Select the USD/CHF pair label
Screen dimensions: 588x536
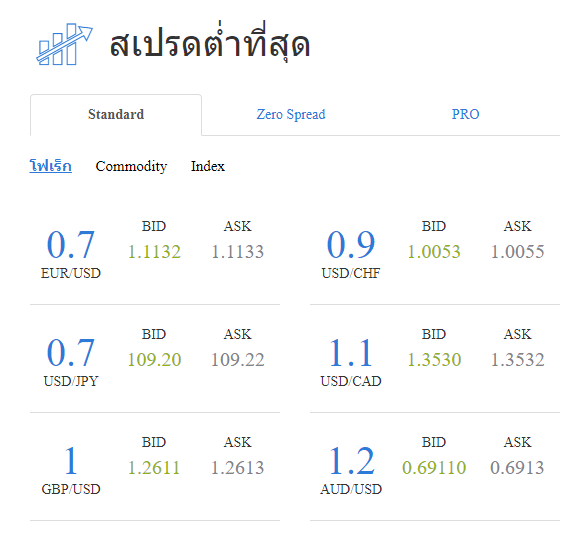[351, 273]
